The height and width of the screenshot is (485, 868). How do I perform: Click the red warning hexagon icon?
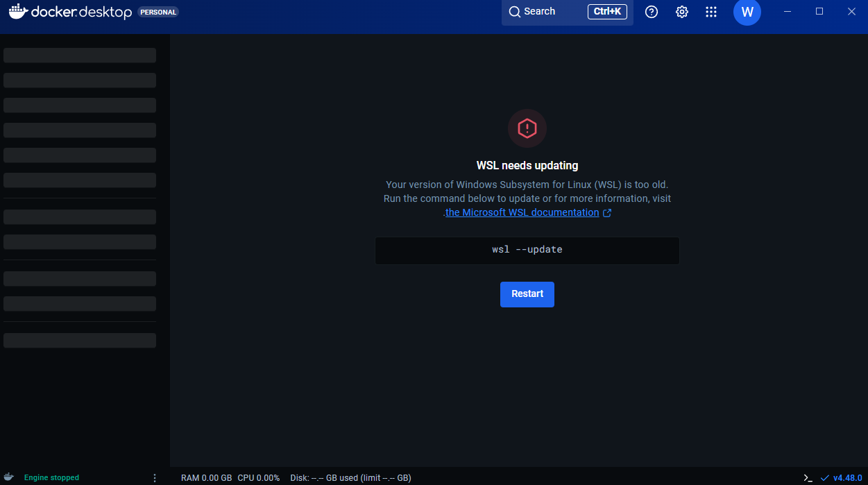[527, 128]
